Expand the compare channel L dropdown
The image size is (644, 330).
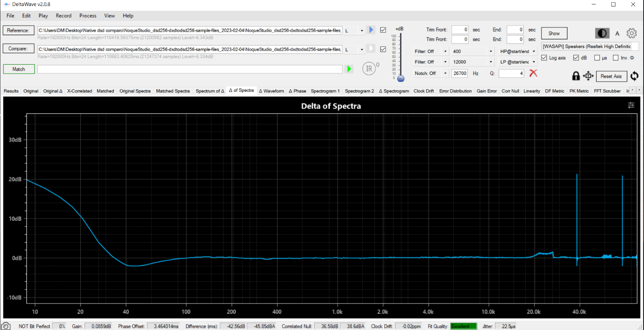(361, 49)
